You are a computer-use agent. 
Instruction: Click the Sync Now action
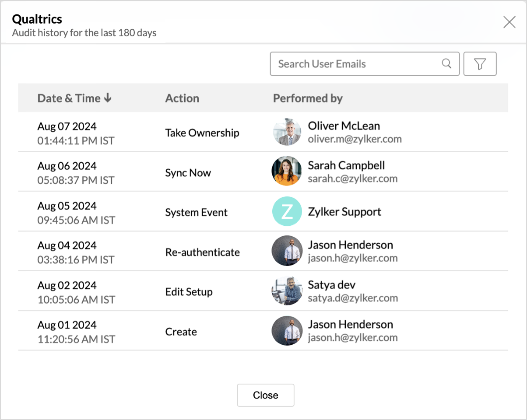click(188, 172)
